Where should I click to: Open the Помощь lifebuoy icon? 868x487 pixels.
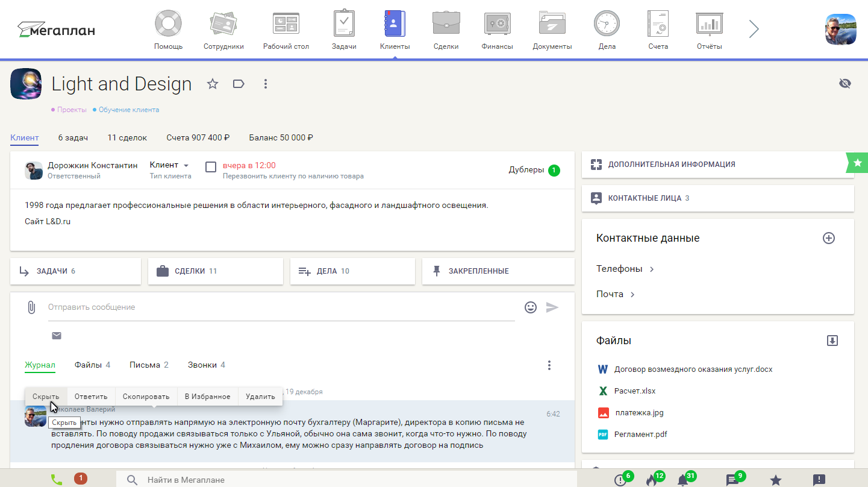[x=168, y=30]
